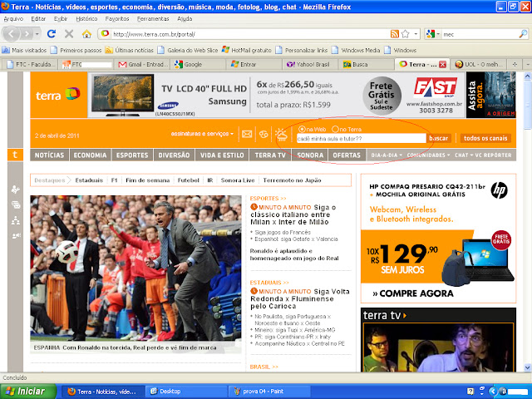Open the home page icon
The image size is (532, 399).
tap(86, 34)
